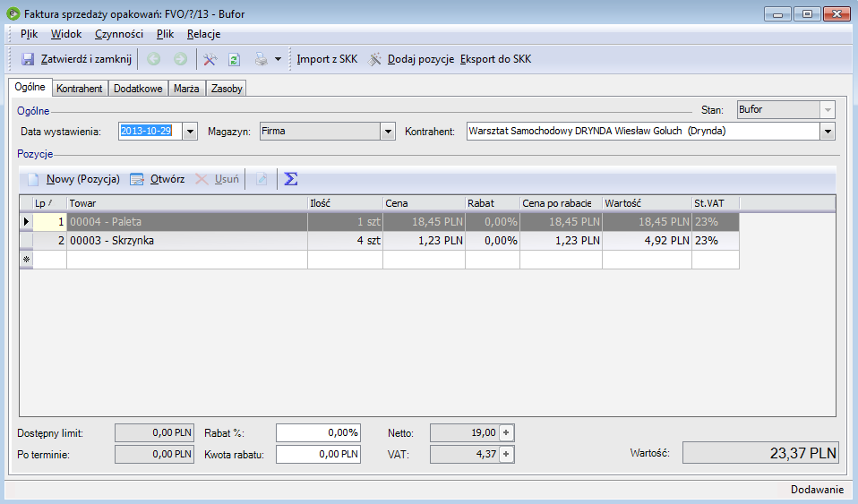Open the tools wrench-screwdriver icon

(210, 59)
